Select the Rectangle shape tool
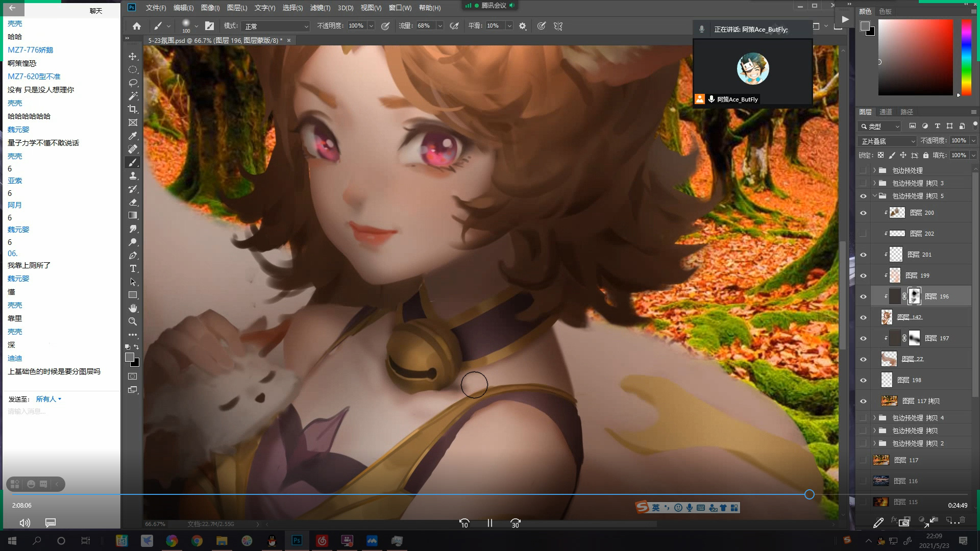Viewport: 980px width, 551px height. [x=133, y=295]
